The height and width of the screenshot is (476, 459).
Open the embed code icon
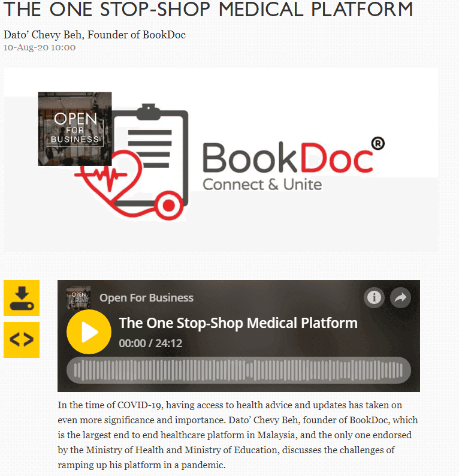click(22, 340)
